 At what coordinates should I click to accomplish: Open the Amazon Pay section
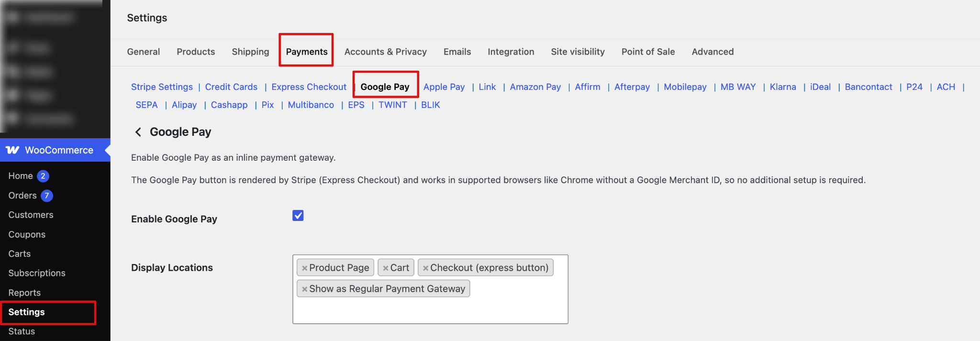pos(535,87)
